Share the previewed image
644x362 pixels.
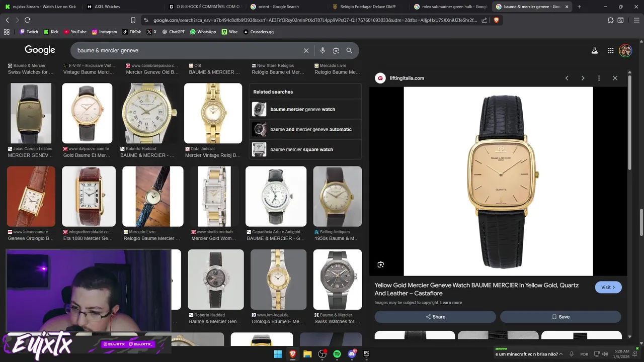pyautogui.click(x=435, y=317)
